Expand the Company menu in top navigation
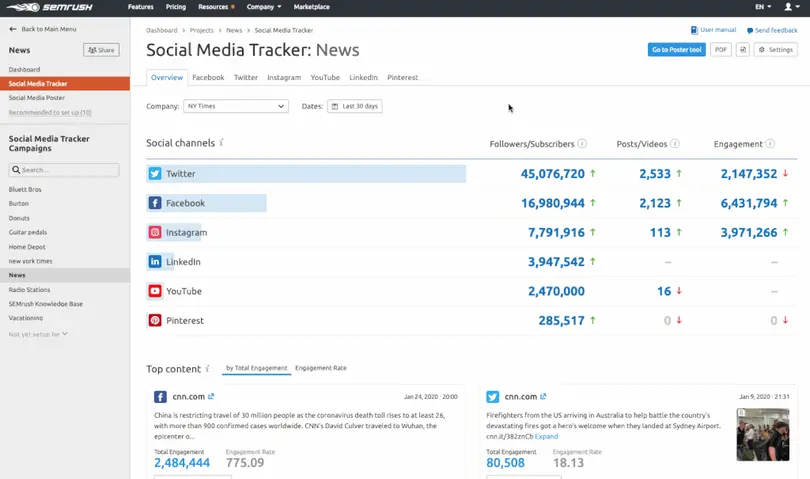 pos(263,7)
